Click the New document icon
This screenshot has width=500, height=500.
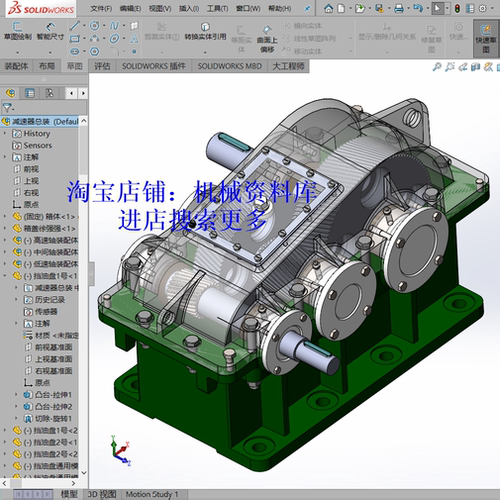pos(341,8)
